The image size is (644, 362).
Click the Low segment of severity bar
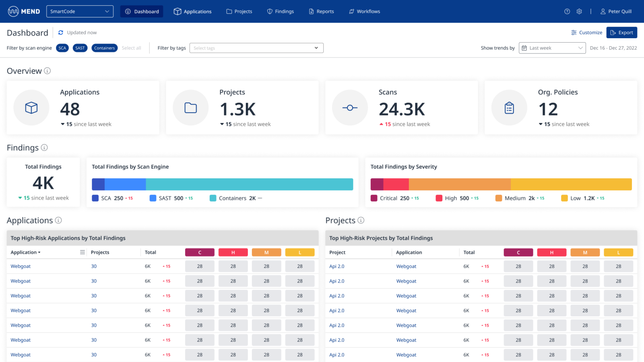coord(571,184)
